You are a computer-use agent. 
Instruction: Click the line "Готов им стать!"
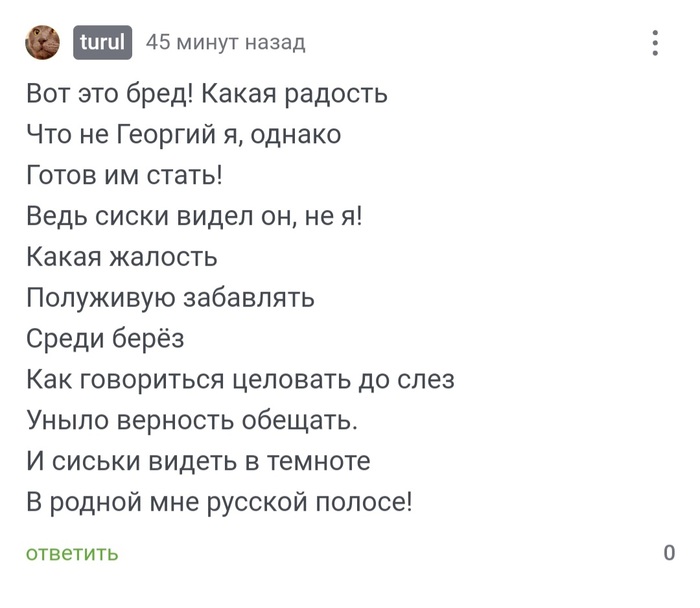click(x=124, y=176)
